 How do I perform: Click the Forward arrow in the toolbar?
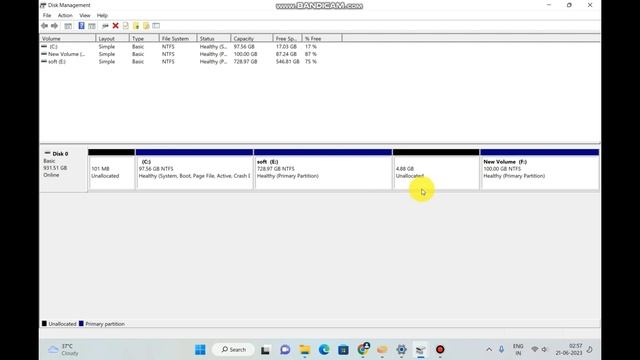coord(54,26)
